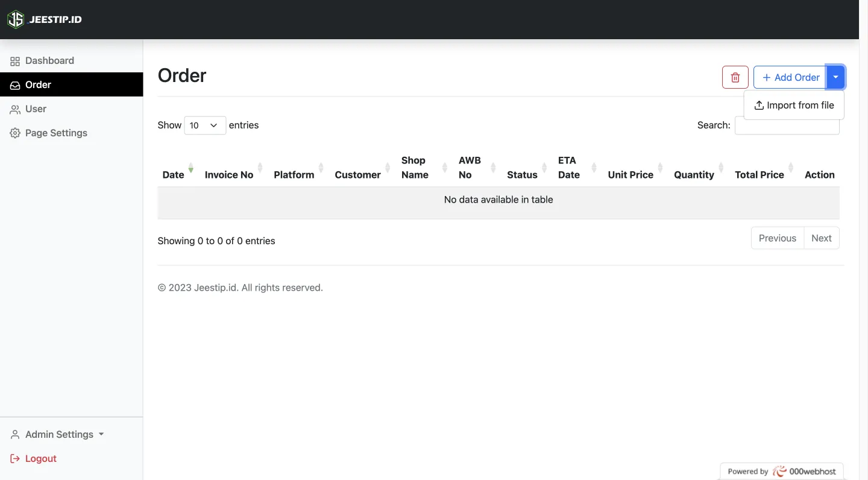Click the Next pagination button
This screenshot has width=868, height=480.
(822, 238)
